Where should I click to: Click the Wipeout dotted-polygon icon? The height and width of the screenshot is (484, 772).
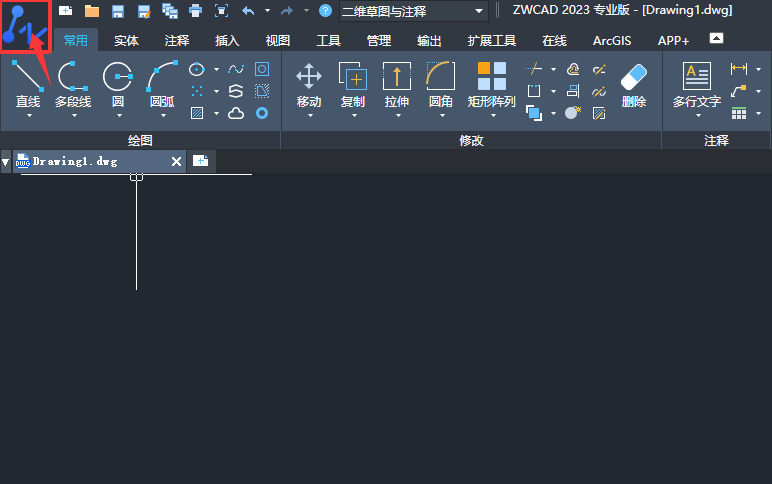(x=262, y=91)
